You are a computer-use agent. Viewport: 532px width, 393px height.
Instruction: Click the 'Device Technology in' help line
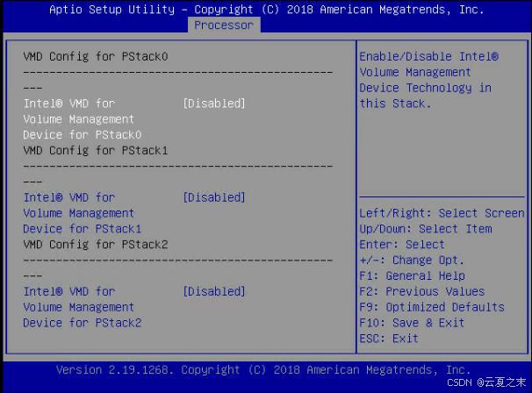426,88
